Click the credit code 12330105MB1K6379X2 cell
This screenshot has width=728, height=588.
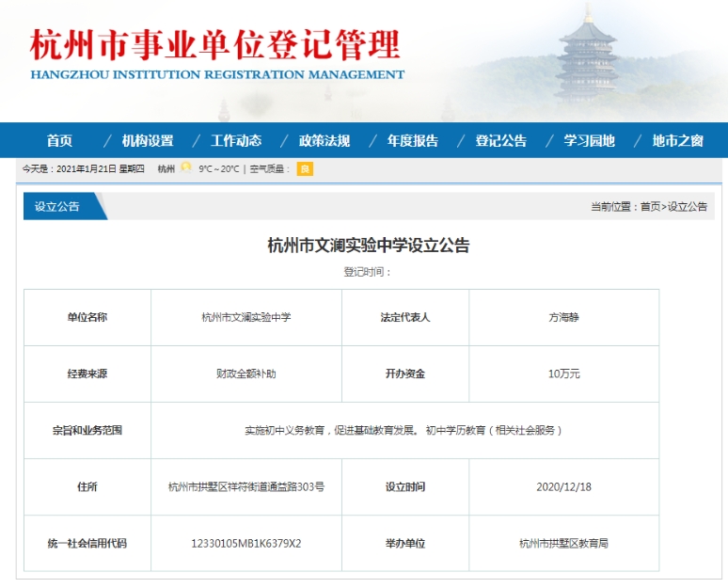pyautogui.click(x=246, y=543)
